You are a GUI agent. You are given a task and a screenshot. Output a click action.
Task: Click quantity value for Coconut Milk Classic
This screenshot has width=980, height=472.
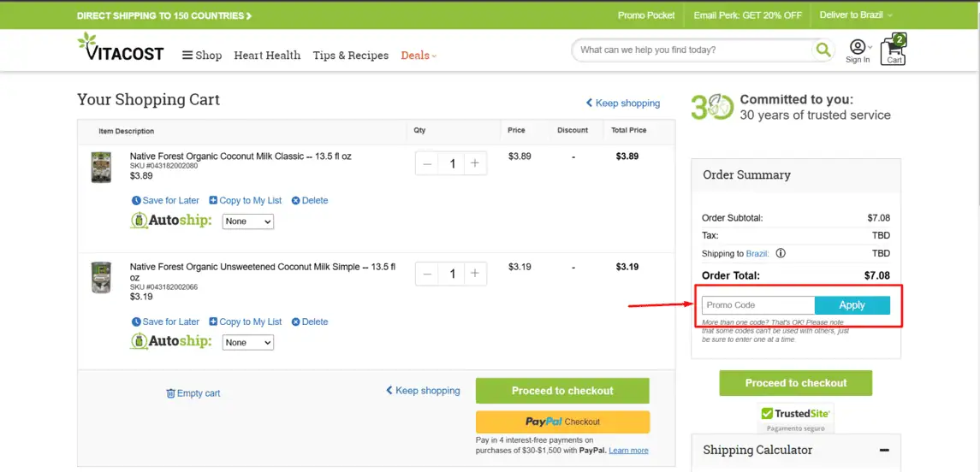[452, 163]
